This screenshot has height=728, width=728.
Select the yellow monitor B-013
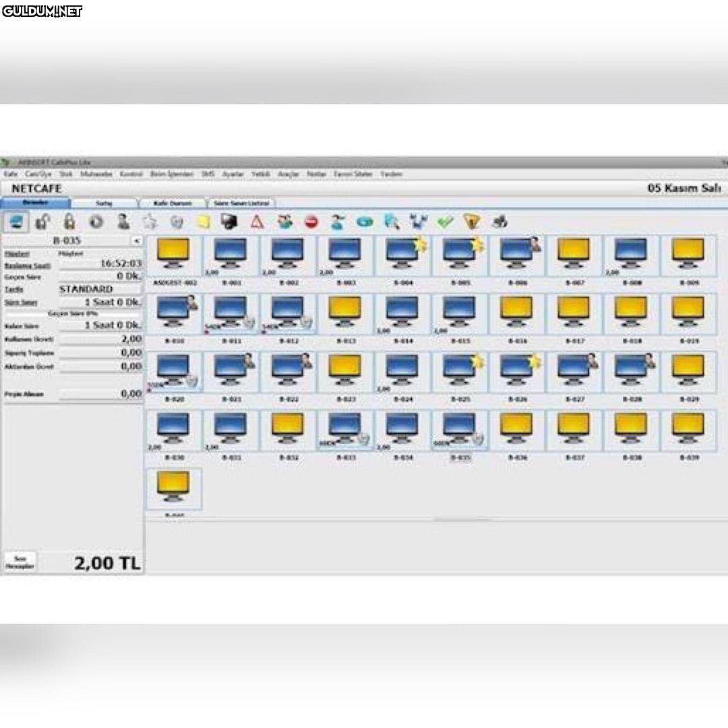[x=345, y=313]
